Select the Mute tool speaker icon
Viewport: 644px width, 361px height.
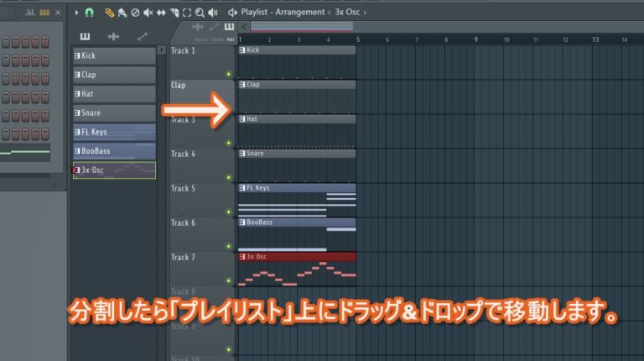pyautogui.click(x=148, y=13)
